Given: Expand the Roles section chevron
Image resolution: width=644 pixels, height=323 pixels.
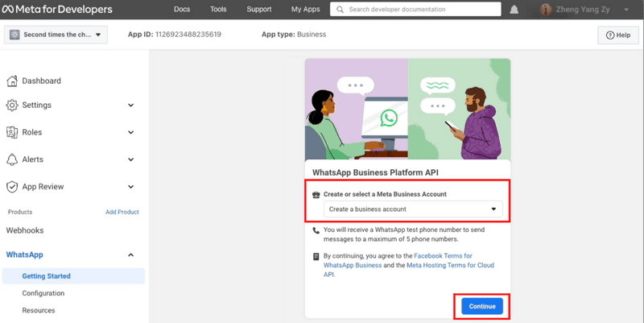Looking at the screenshot, I should (130, 132).
